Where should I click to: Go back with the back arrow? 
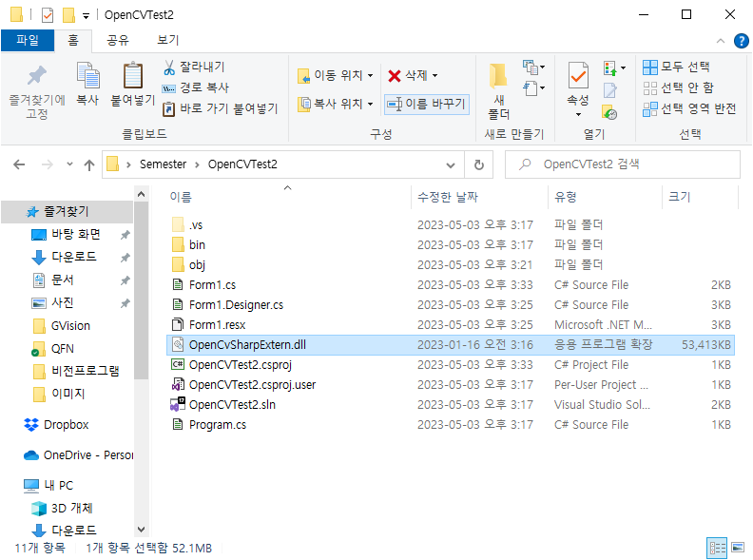point(19,164)
